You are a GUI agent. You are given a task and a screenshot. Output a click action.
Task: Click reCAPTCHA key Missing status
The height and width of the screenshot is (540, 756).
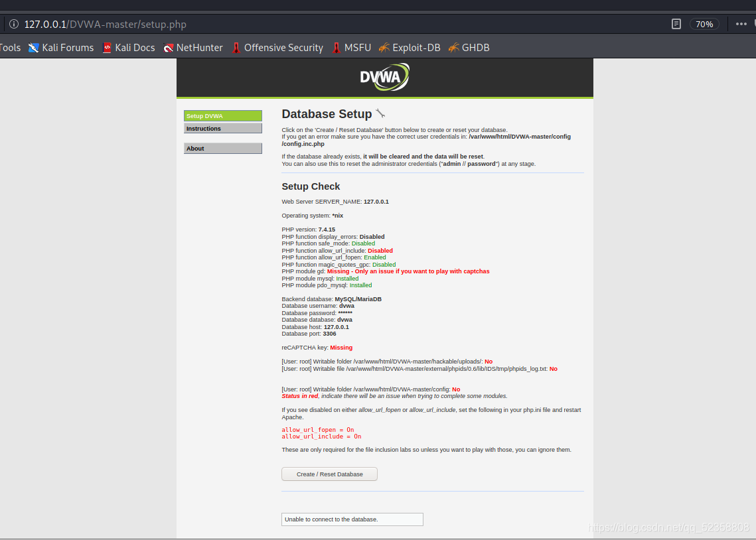[x=341, y=348]
